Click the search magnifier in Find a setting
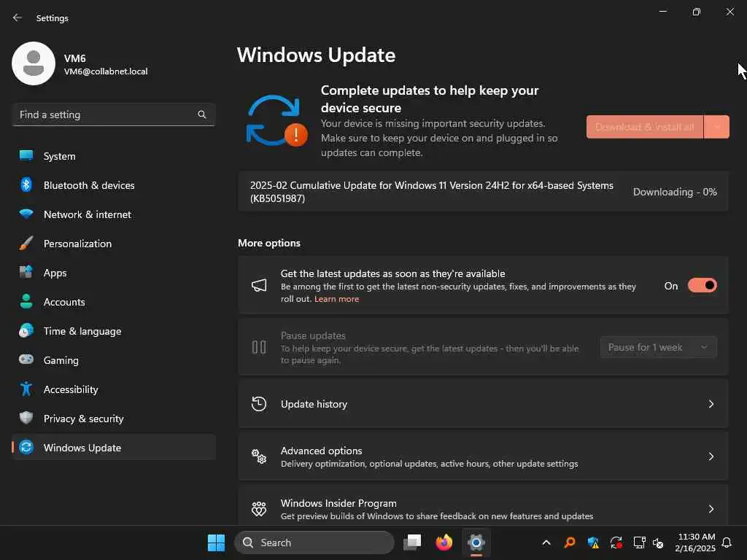The image size is (747, 560). [201, 114]
